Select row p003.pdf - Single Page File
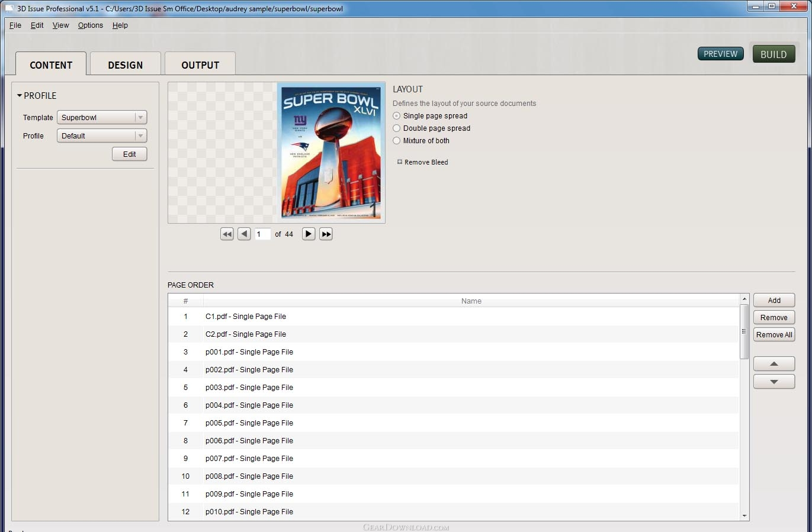 coord(454,388)
